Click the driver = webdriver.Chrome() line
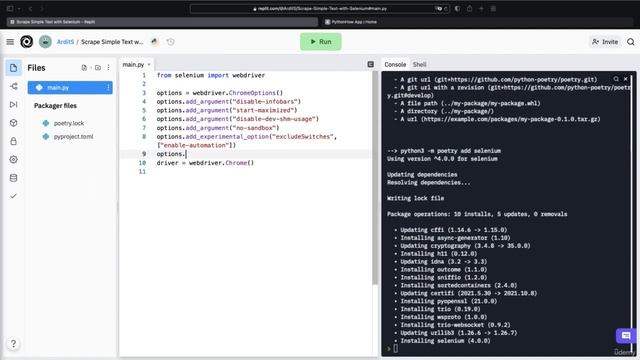This screenshot has height=360, width=640. click(205, 162)
